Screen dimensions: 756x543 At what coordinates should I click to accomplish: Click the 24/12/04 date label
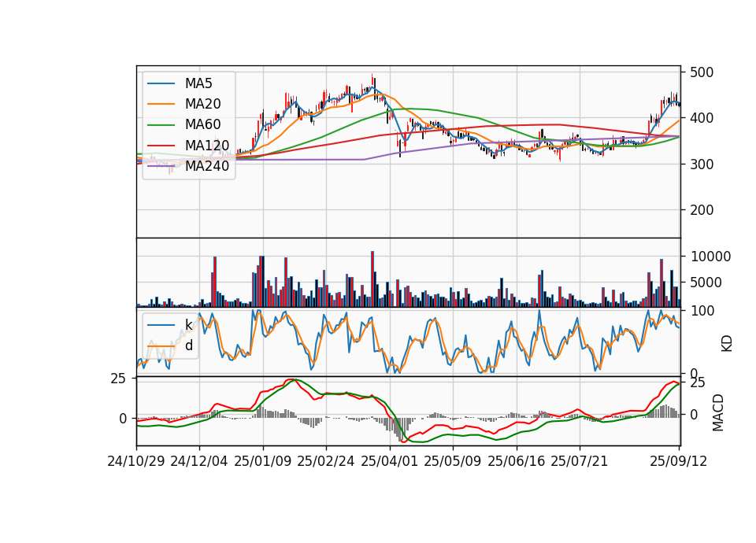point(199,461)
